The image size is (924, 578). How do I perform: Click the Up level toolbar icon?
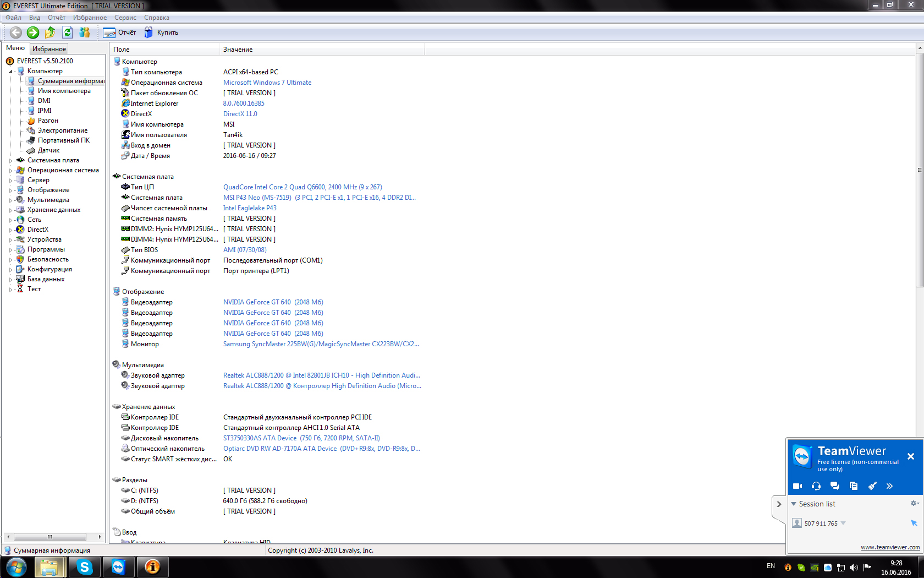50,32
